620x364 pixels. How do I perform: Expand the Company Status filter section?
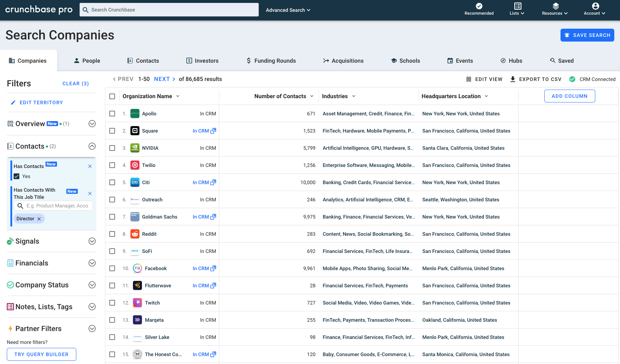coord(92,285)
